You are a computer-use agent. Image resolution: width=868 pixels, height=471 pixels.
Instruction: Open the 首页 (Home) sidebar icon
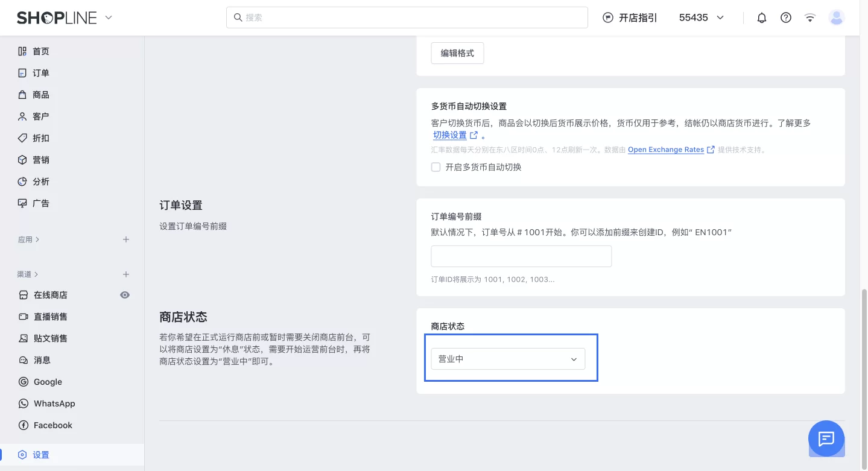coord(41,51)
